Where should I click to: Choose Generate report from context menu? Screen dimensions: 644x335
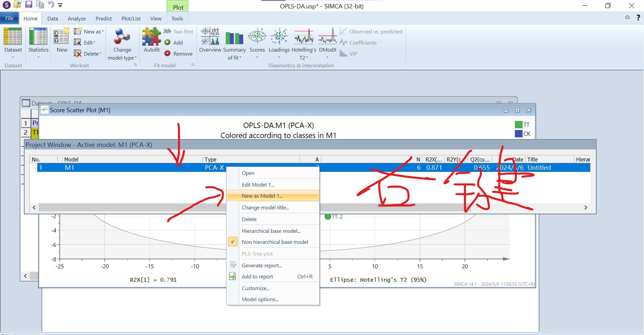tap(262, 266)
